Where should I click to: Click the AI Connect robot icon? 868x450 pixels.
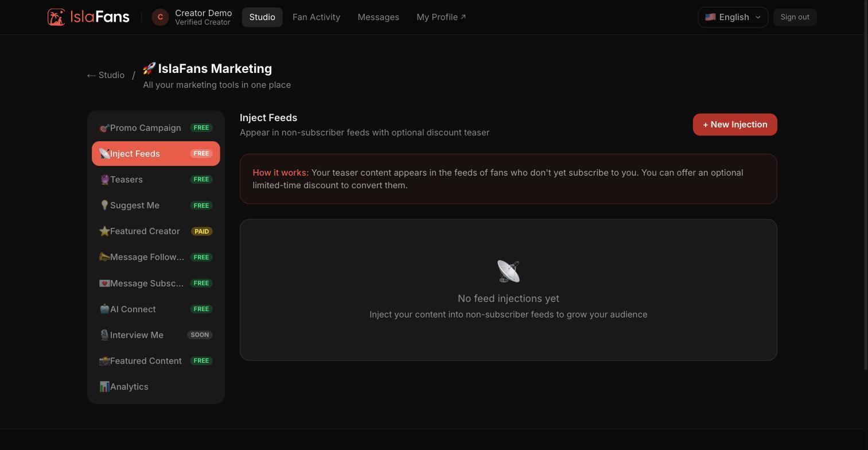click(104, 309)
